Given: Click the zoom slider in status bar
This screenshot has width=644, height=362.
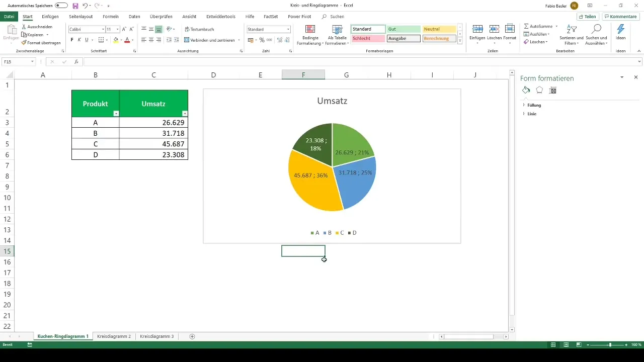Looking at the screenshot, I should (610, 345).
